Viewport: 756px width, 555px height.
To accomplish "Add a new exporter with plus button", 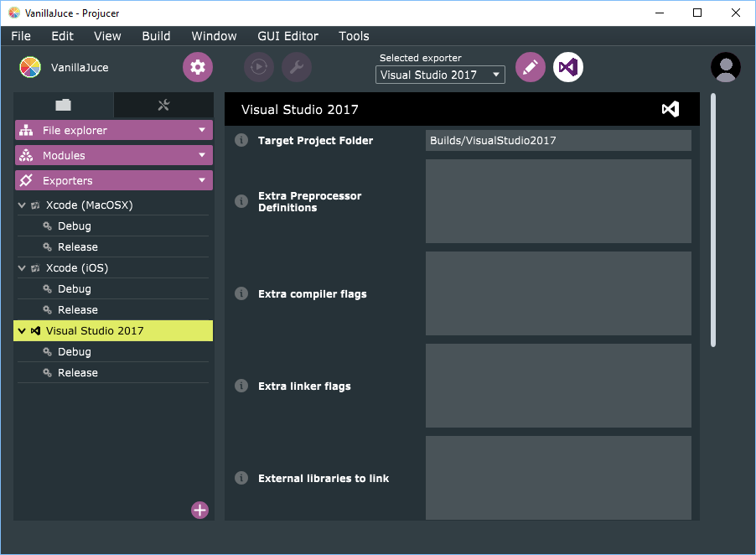I will [199, 510].
